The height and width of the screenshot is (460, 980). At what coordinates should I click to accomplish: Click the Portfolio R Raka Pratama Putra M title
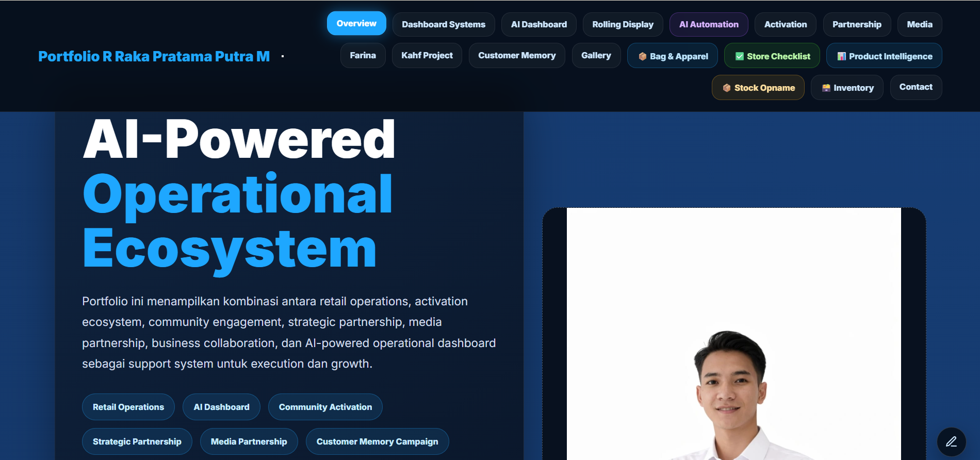coord(154,56)
